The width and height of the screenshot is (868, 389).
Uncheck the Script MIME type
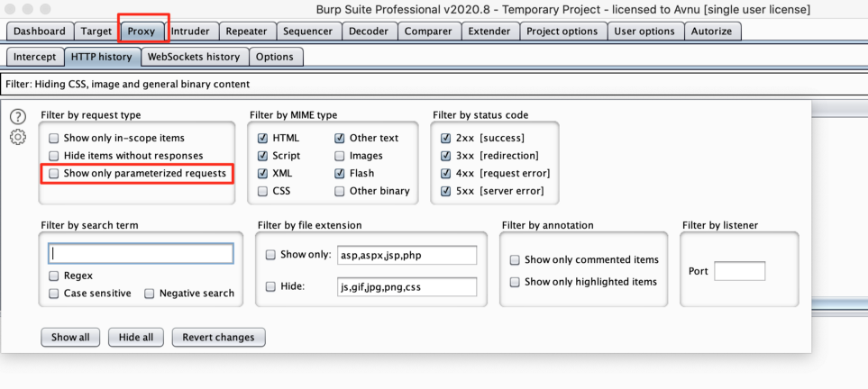[262, 156]
